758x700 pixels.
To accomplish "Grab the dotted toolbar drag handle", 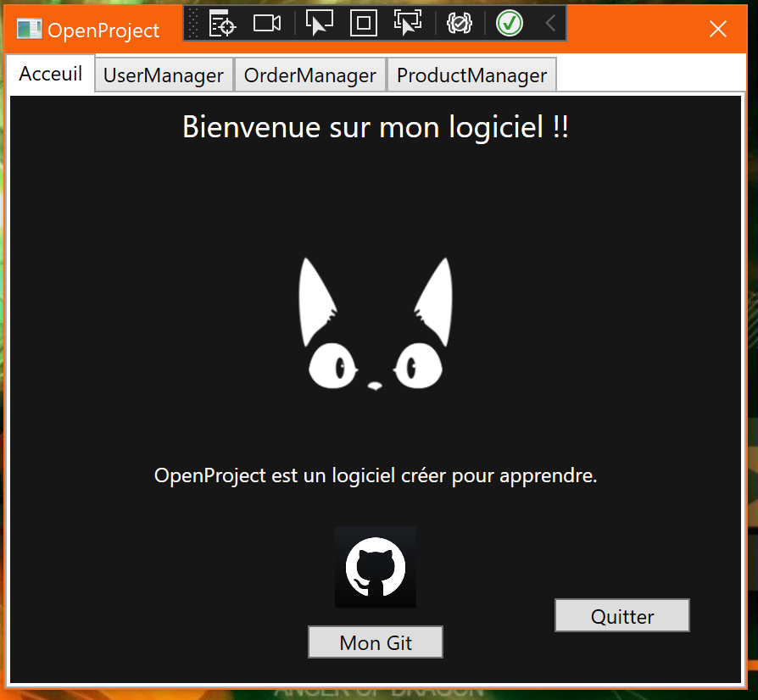I will point(192,23).
